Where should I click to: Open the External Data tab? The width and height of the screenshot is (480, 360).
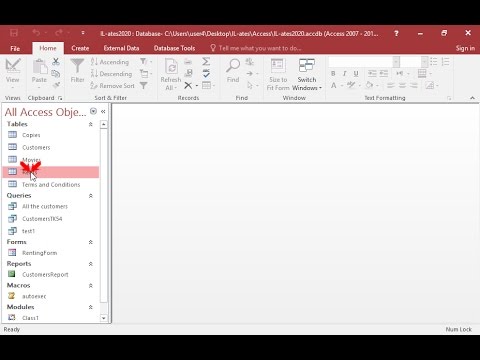pos(121,48)
